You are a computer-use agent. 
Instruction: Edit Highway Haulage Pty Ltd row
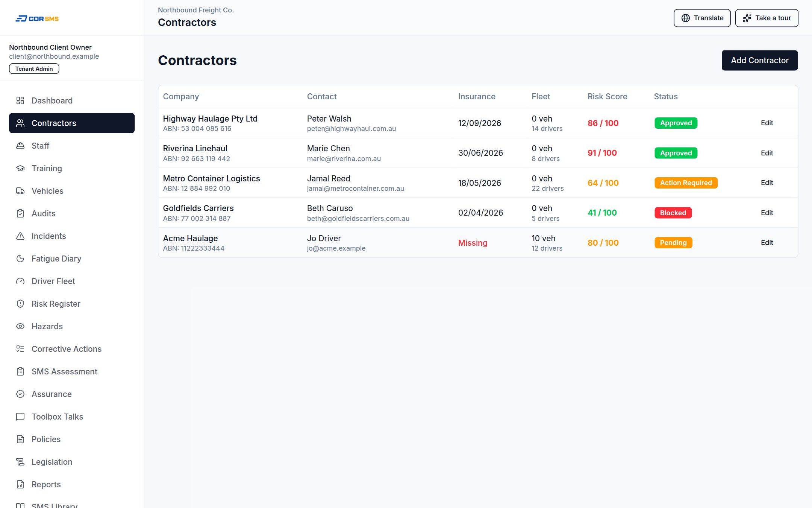point(767,123)
